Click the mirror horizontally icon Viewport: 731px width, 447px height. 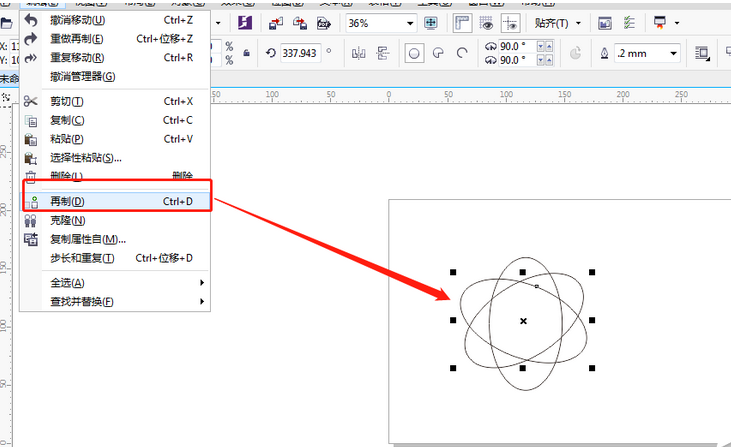(x=357, y=52)
